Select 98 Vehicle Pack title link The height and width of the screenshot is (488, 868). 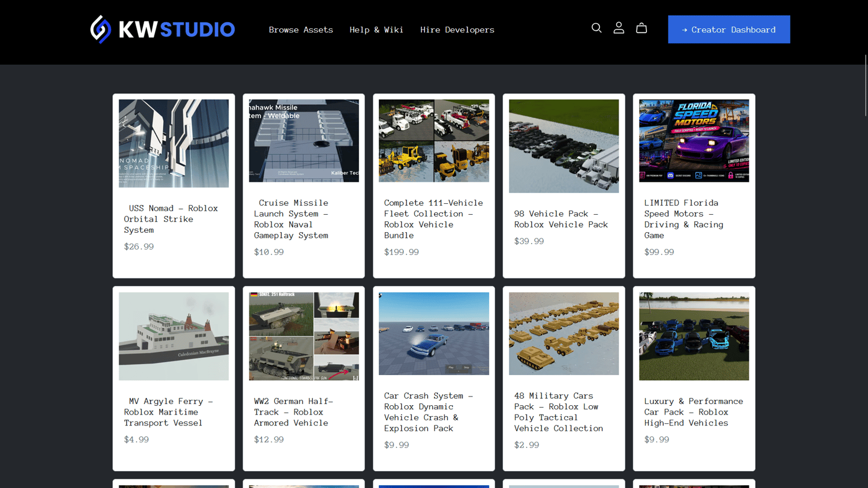(561, 219)
